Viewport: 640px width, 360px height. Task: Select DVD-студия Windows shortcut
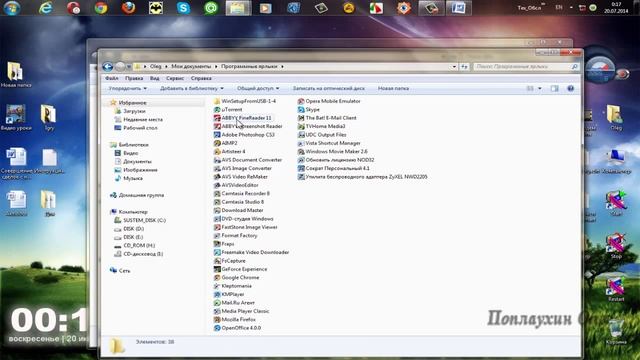[244, 219]
